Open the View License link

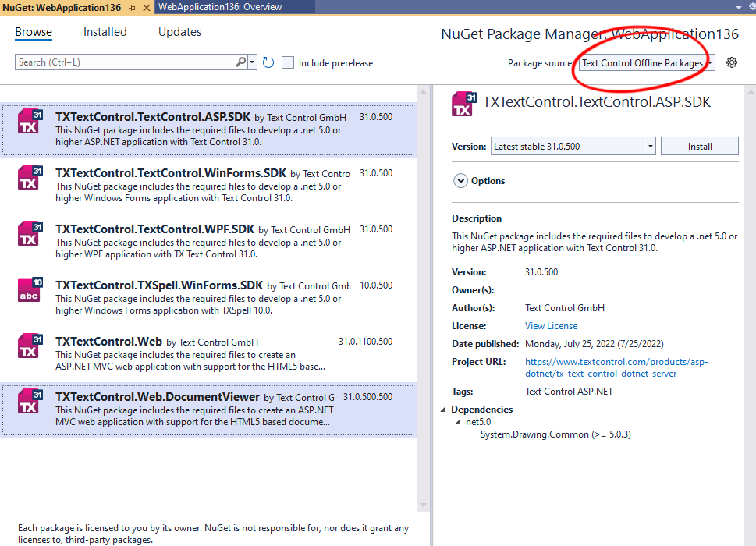coord(551,326)
